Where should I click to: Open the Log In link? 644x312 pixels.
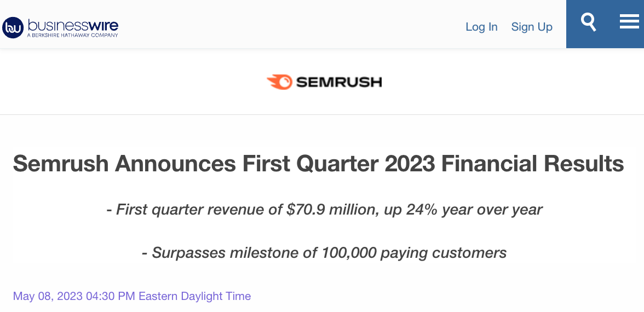point(481,27)
